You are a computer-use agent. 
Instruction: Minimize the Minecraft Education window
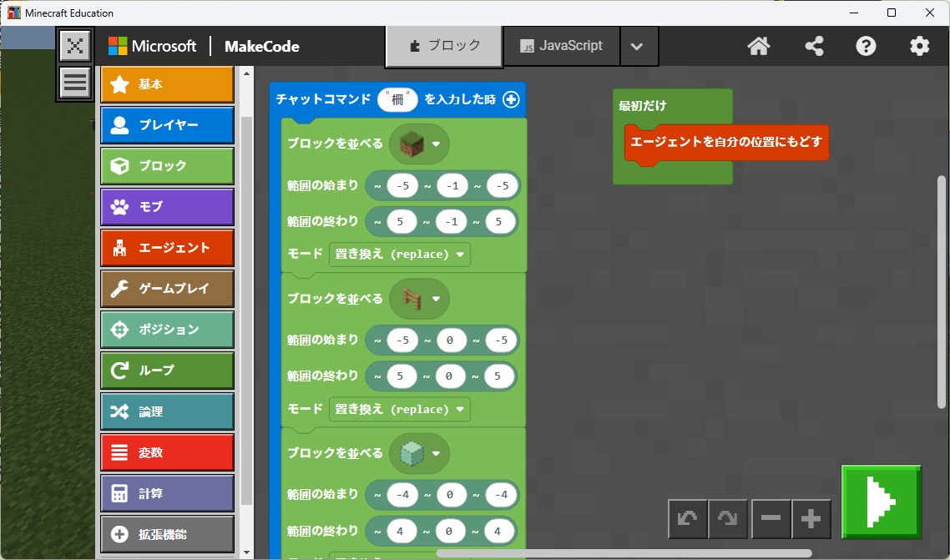(x=854, y=13)
